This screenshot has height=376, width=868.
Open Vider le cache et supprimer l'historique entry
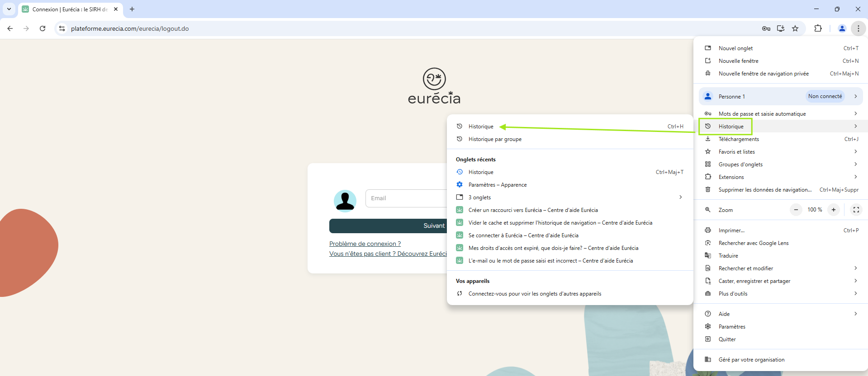pyautogui.click(x=570, y=223)
